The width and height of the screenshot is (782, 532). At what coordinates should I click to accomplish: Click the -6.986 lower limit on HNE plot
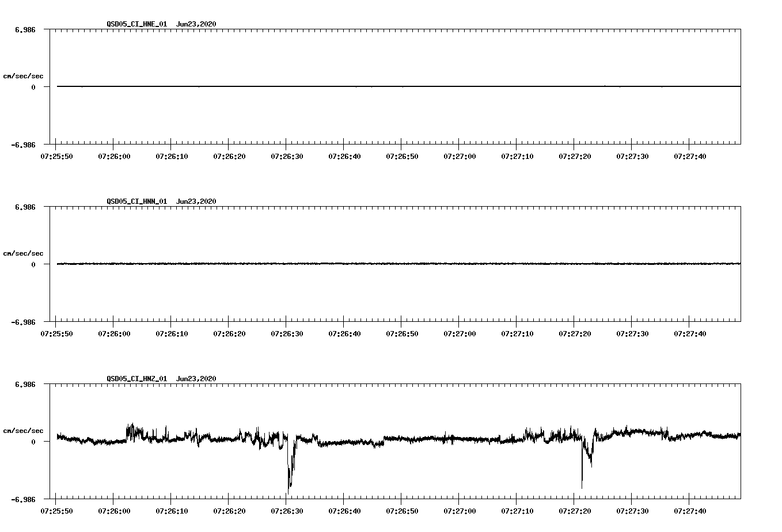coord(23,145)
